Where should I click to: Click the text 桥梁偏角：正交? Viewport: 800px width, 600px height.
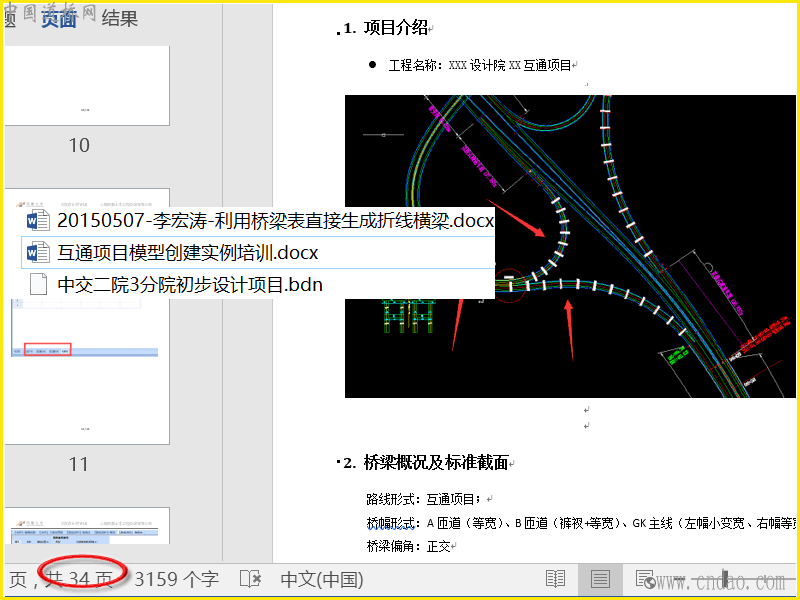pyautogui.click(x=409, y=546)
